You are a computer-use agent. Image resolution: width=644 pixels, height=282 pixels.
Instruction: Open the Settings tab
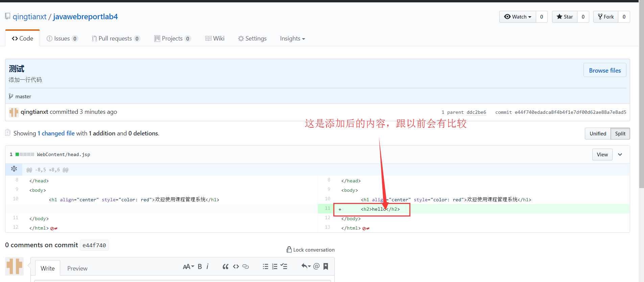252,39
